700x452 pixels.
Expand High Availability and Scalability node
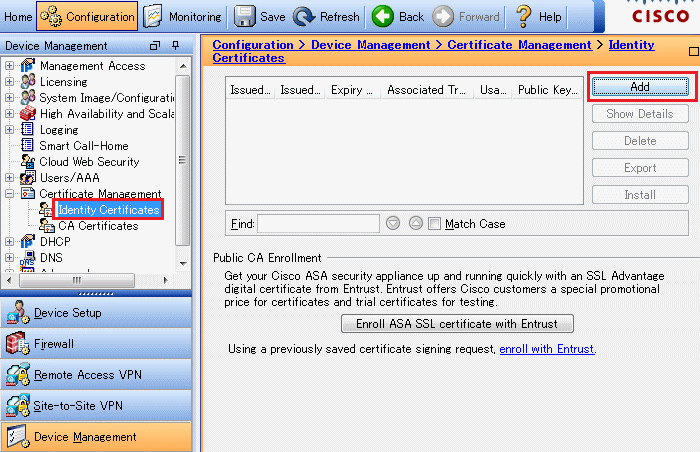coord(9,113)
